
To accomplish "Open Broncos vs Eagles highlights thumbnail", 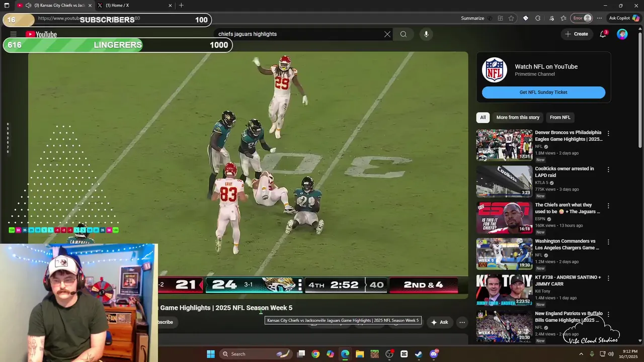I will [504, 145].
